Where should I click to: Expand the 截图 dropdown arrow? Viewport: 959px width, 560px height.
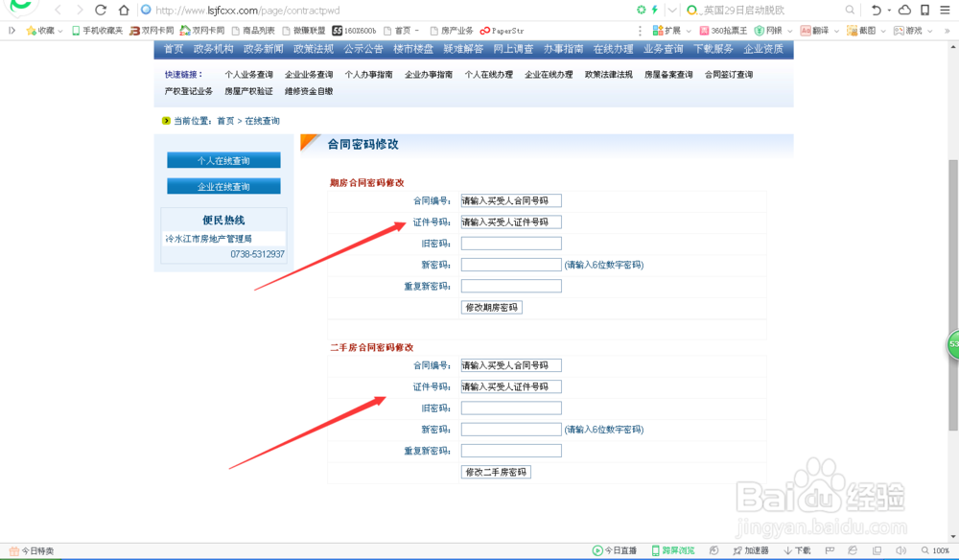pyautogui.click(x=883, y=32)
